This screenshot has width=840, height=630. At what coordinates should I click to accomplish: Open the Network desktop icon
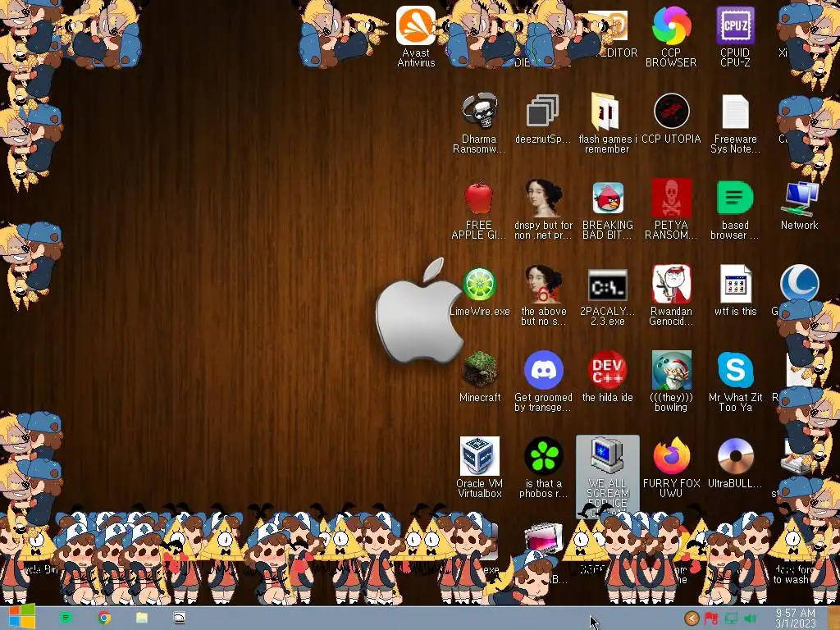799,206
